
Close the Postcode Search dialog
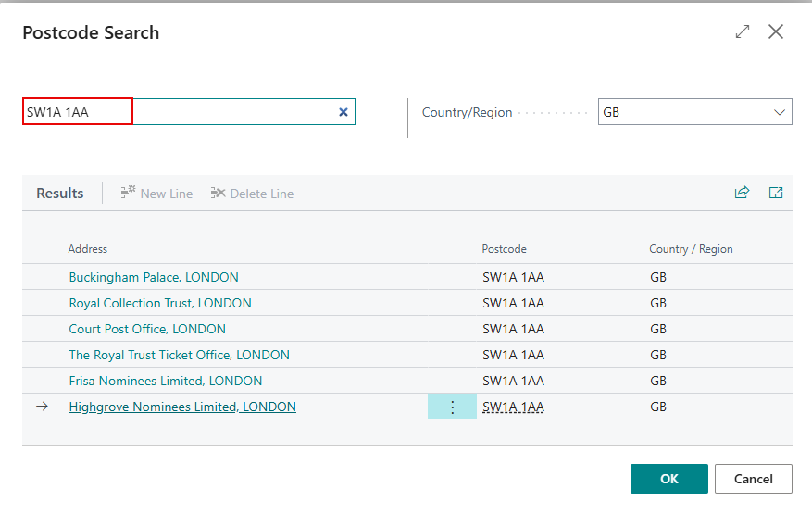click(x=775, y=31)
